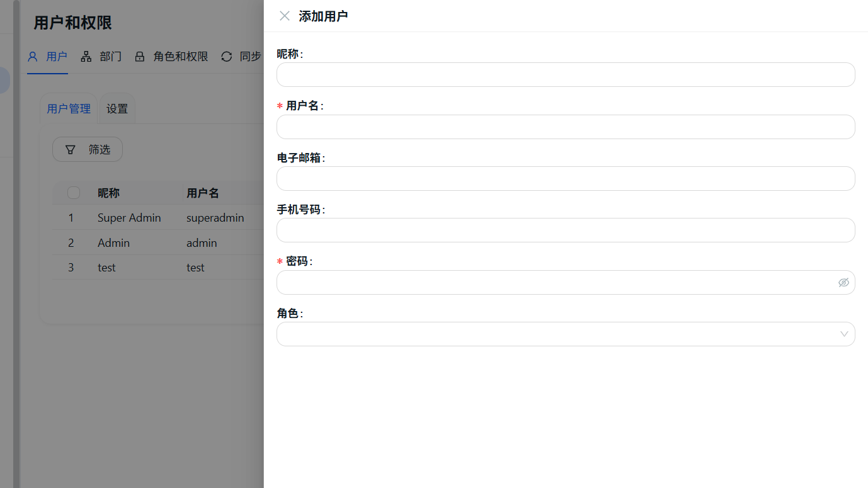This screenshot has width=868, height=488.
Task: Select the Super Admin nickname cell
Action: tap(129, 218)
